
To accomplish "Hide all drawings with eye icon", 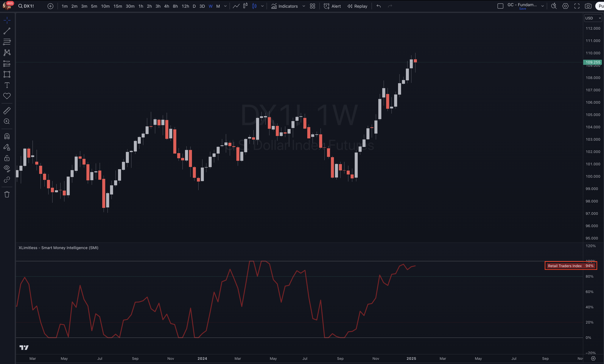I will point(7,168).
